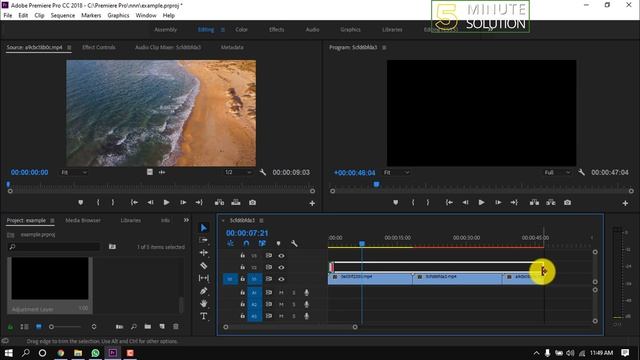The width and height of the screenshot is (640, 360).
Task: Click V1 source patching button
Action: [230, 279]
